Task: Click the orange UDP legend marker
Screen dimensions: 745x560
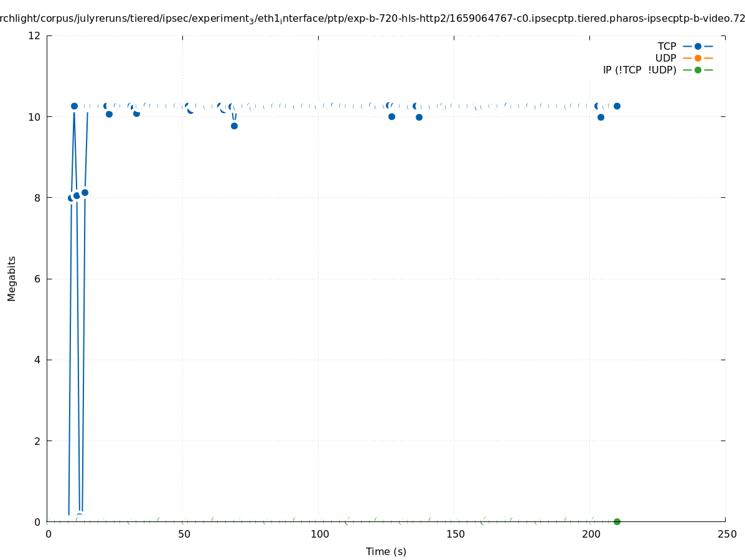Action: (x=698, y=58)
